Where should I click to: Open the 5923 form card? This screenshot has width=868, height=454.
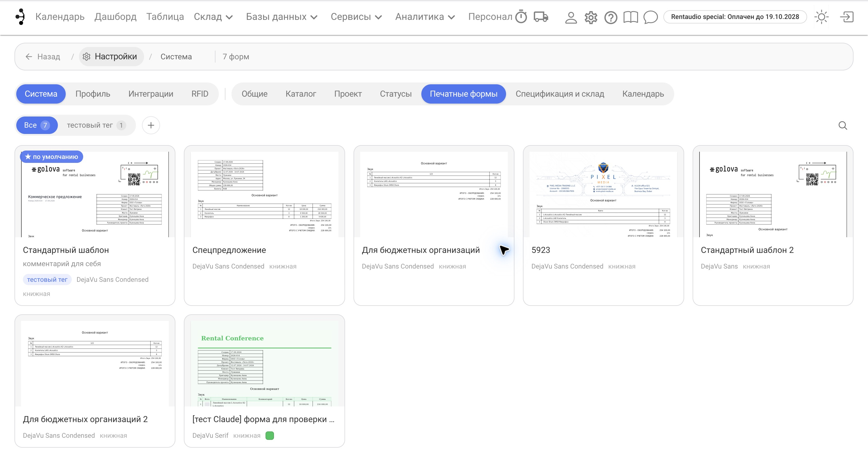603,225
